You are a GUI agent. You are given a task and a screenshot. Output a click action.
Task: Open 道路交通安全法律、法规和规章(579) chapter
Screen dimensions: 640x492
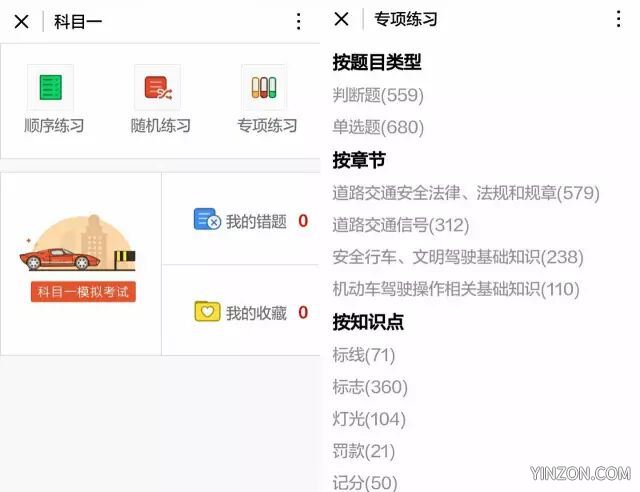coord(466,193)
